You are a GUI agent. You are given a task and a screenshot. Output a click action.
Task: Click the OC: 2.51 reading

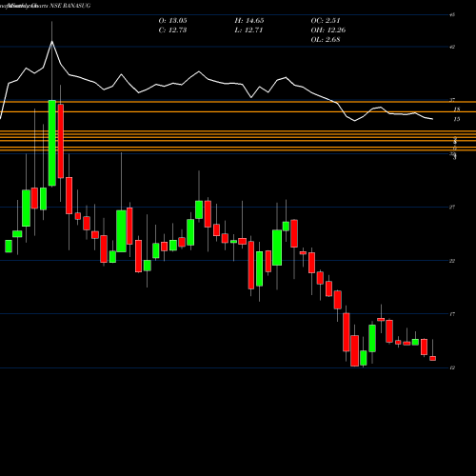[326, 21]
